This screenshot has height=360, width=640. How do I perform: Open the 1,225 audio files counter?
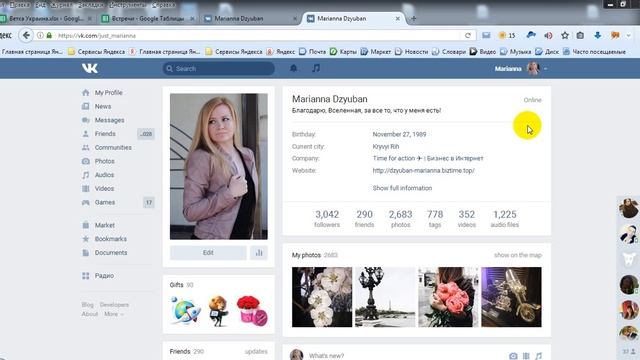504,218
